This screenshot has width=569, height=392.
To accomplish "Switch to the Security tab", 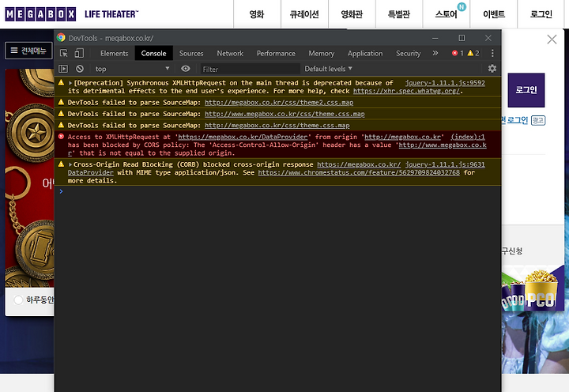I will 409,54.
